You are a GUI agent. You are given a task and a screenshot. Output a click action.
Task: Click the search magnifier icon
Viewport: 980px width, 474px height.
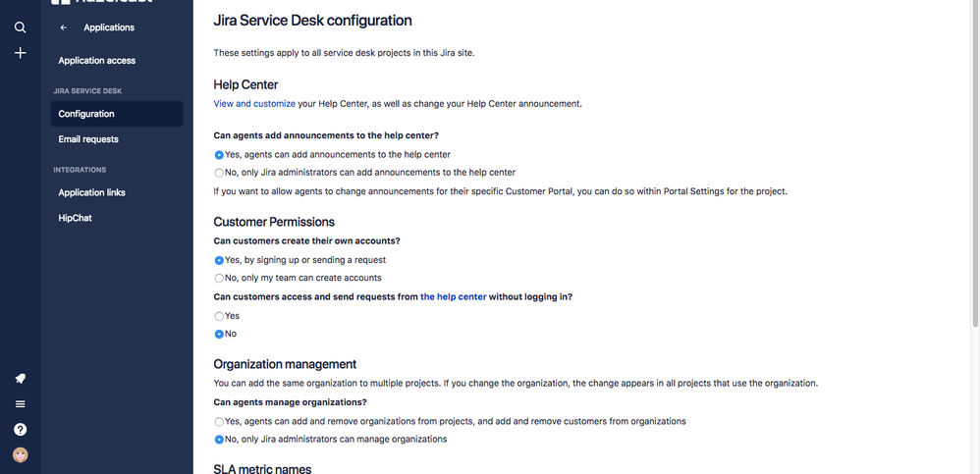pos(20,27)
